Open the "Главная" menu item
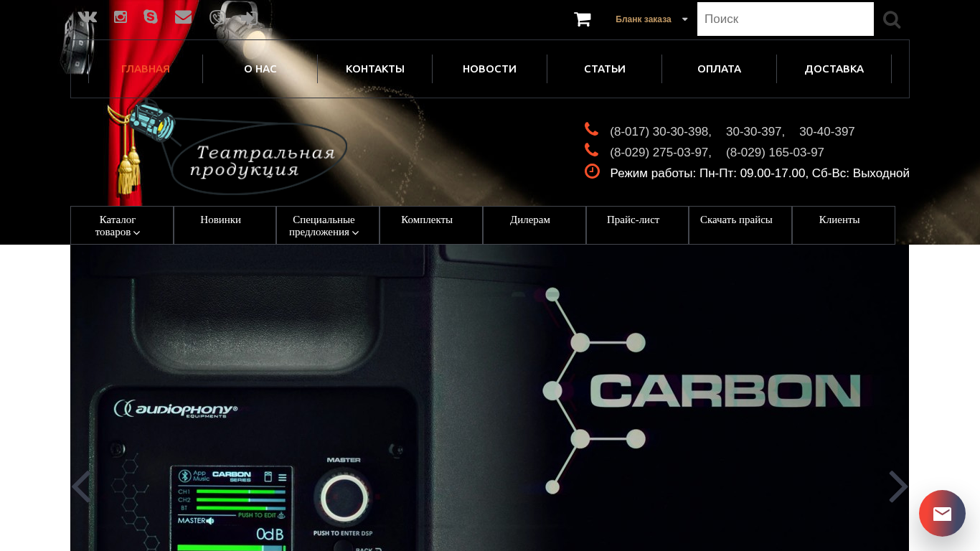This screenshot has height=551, width=980. 146,69
